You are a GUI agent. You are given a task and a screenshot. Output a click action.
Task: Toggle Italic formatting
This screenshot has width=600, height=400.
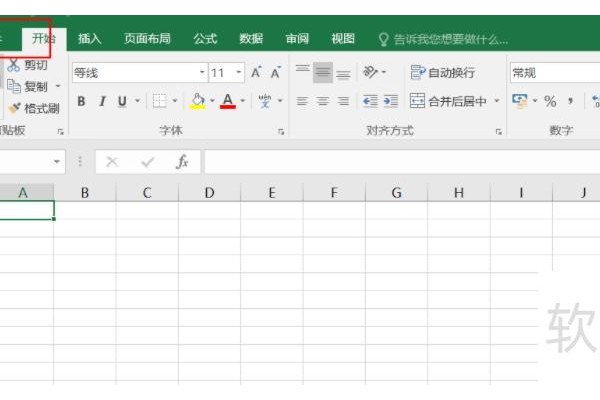(102, 101)
